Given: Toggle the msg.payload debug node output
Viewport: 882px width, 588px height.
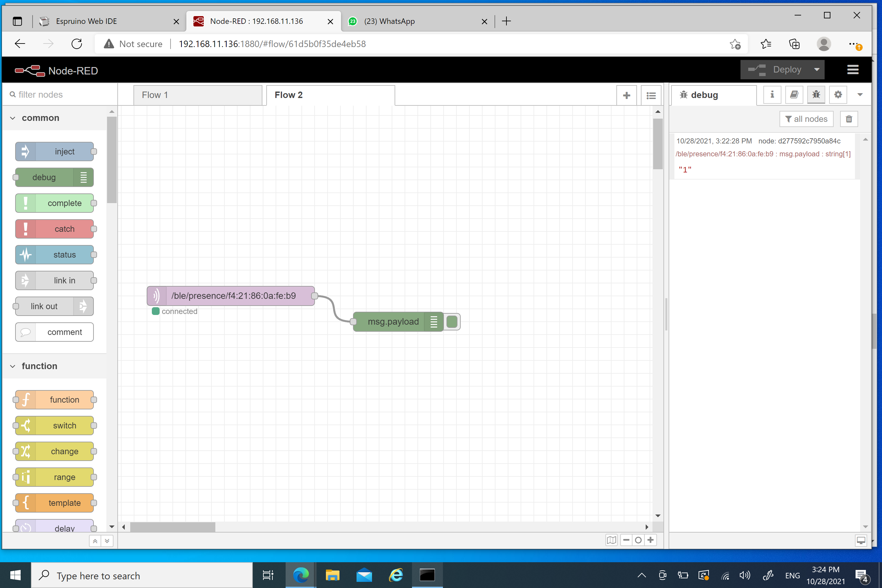Looking at the screenshot, I should (452, 322).
